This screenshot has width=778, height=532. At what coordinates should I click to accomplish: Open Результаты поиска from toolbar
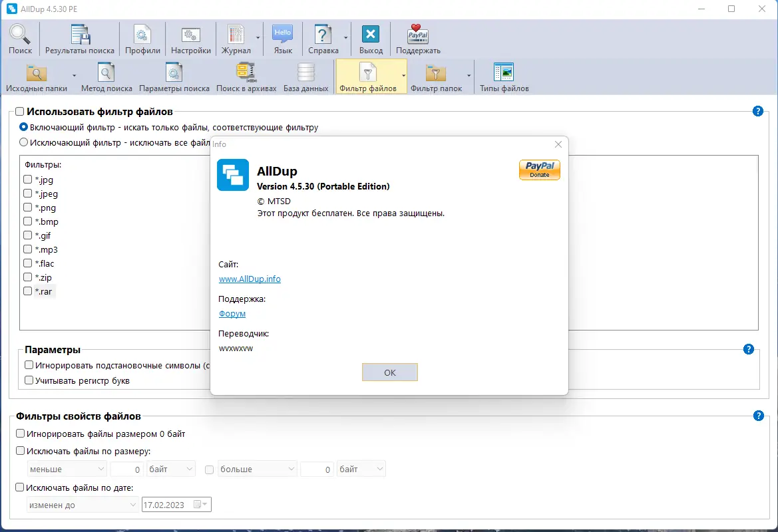pos(79,39)
